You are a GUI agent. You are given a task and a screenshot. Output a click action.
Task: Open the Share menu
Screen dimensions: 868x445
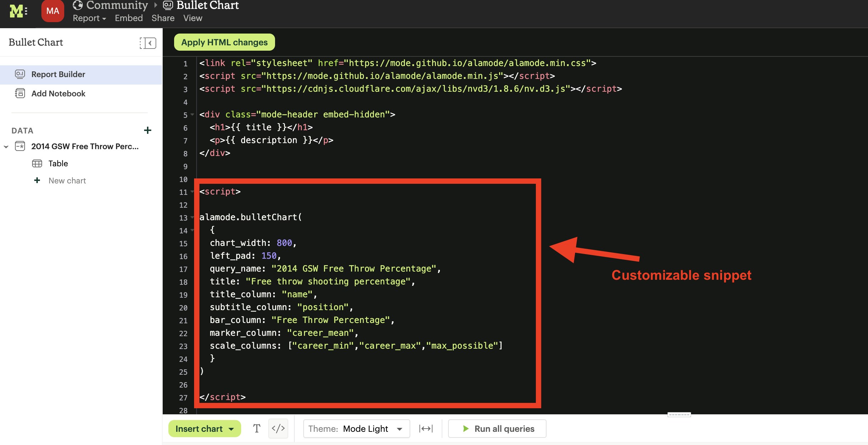[x=163, y=18]
